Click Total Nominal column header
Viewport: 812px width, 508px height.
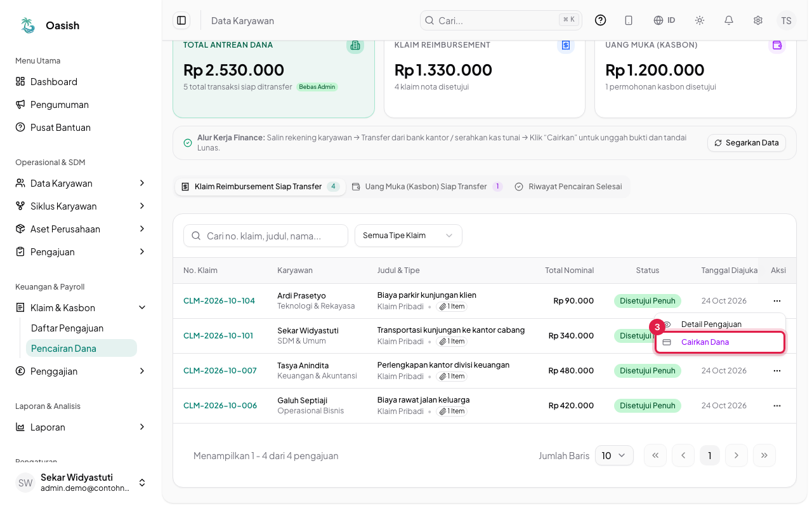pyautogui.click(x=569, y=271)
